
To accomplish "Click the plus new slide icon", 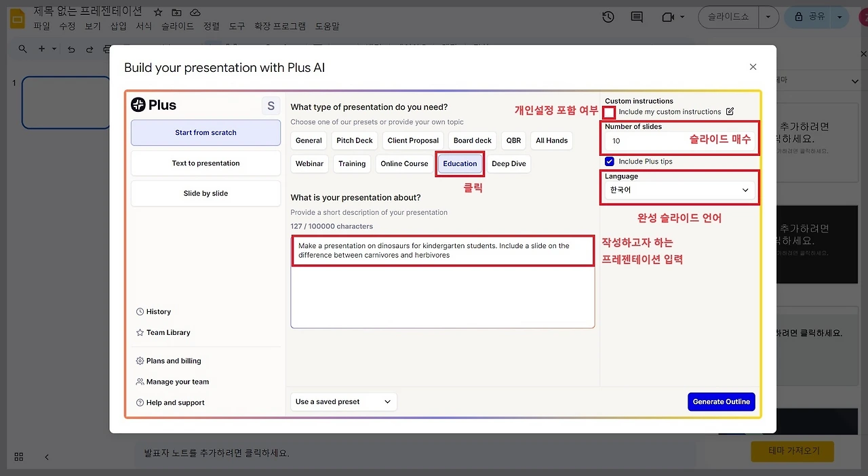I will click(x=42, y=49).
